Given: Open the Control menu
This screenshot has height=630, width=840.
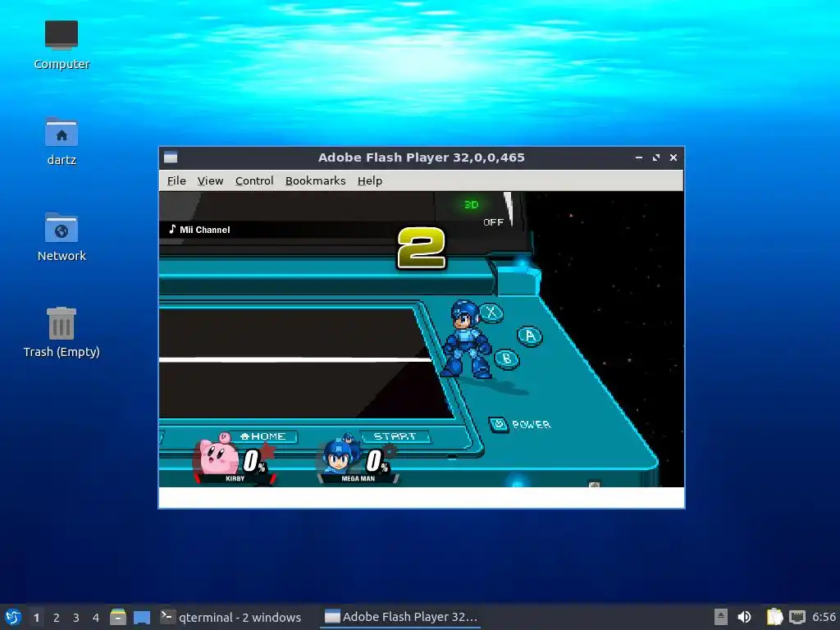Looking at the screenshot, I should (x=254, y=181).
